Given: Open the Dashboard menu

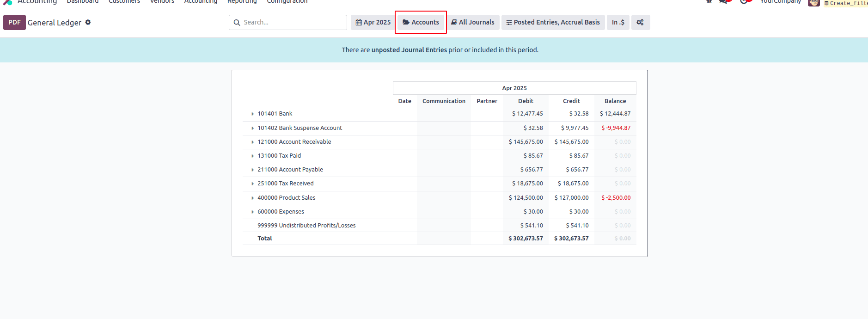Looking at the screenshot, I should 83,1.
